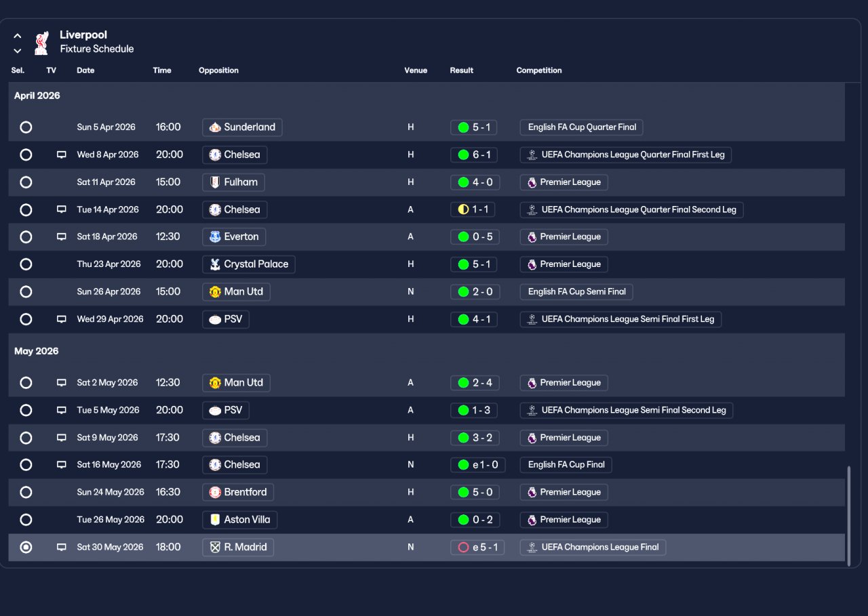The width and height of the screenshot is (868, 616).
Task: Click the vertical scrollbar thumb on the fixture list
Action: [848, 516]
